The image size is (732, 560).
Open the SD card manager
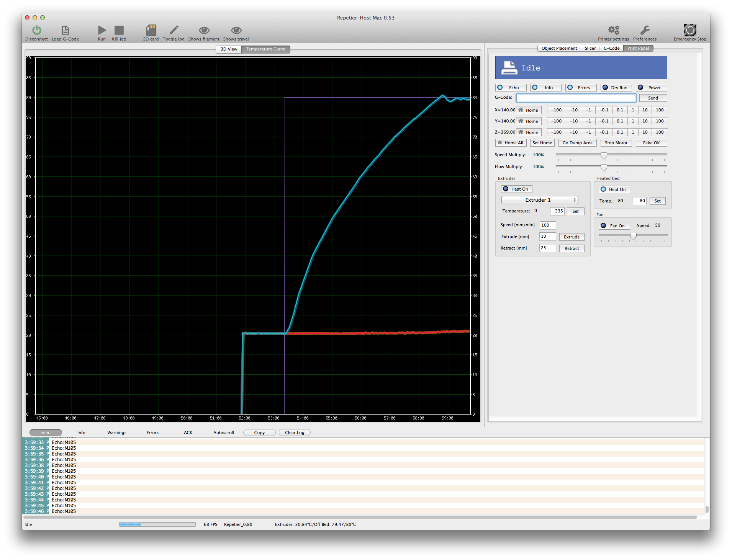[x=151, y=30]
